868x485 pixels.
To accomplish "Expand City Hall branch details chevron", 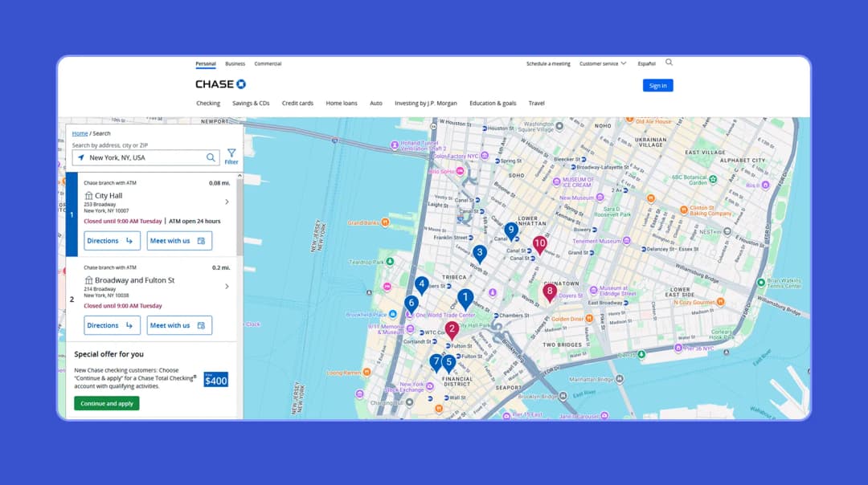I will click(x=227, y=202).
